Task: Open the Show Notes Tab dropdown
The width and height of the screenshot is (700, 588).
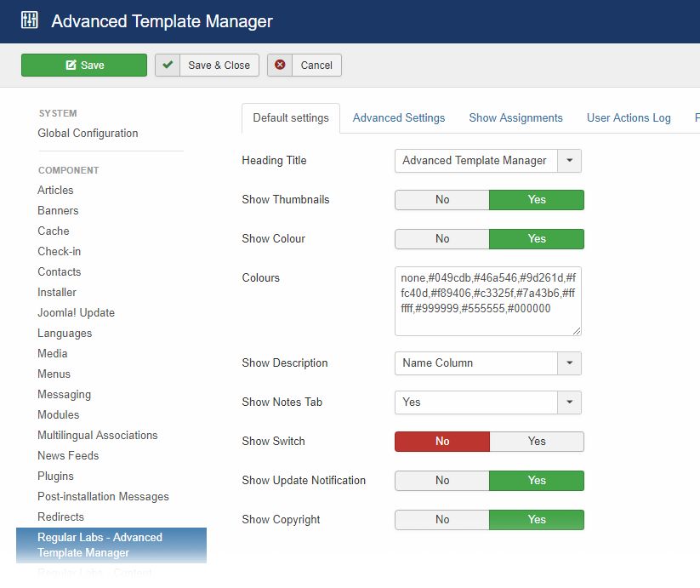Action: [x=488, y=402]
